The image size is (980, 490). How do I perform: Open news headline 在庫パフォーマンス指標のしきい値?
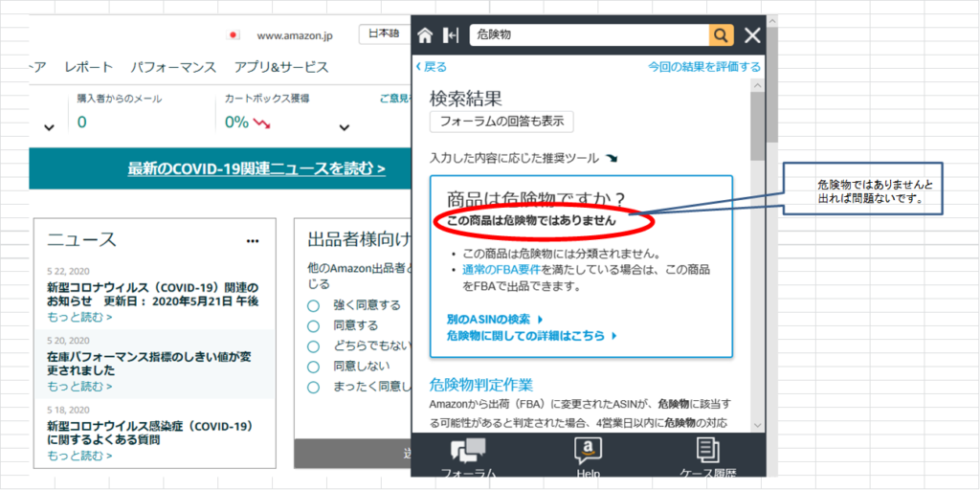point(150,364)
